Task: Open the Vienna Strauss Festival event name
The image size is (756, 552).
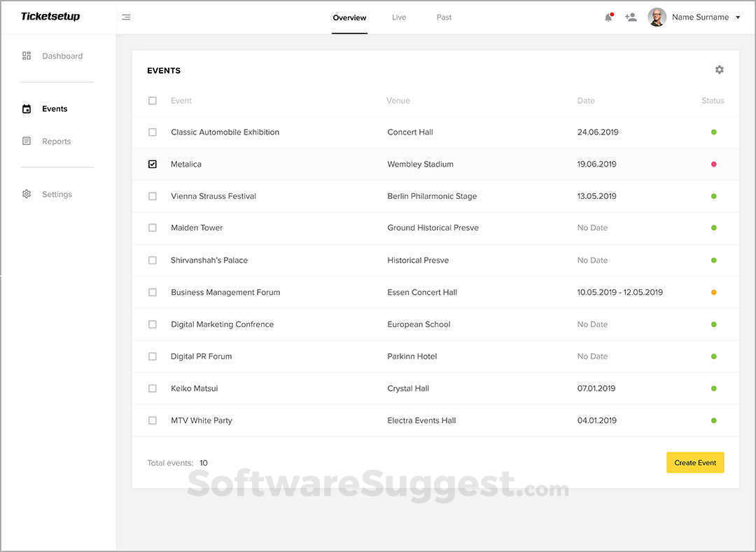Action: (x=213, y=196)
